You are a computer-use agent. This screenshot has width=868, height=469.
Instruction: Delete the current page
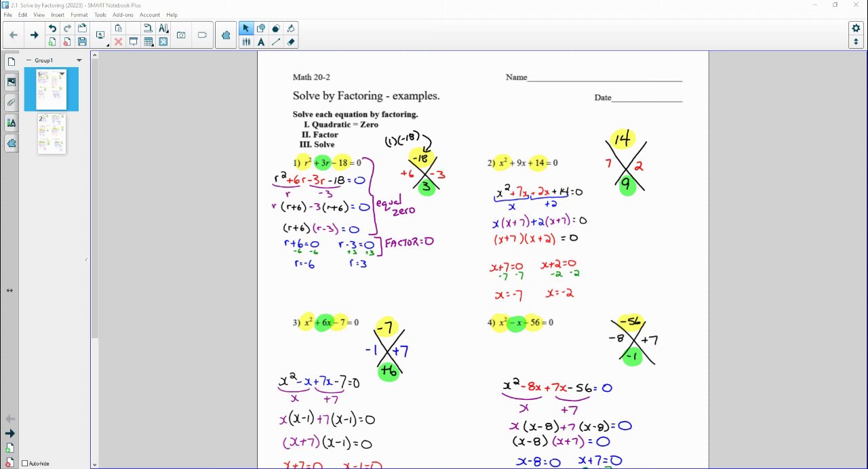point(67,41)
